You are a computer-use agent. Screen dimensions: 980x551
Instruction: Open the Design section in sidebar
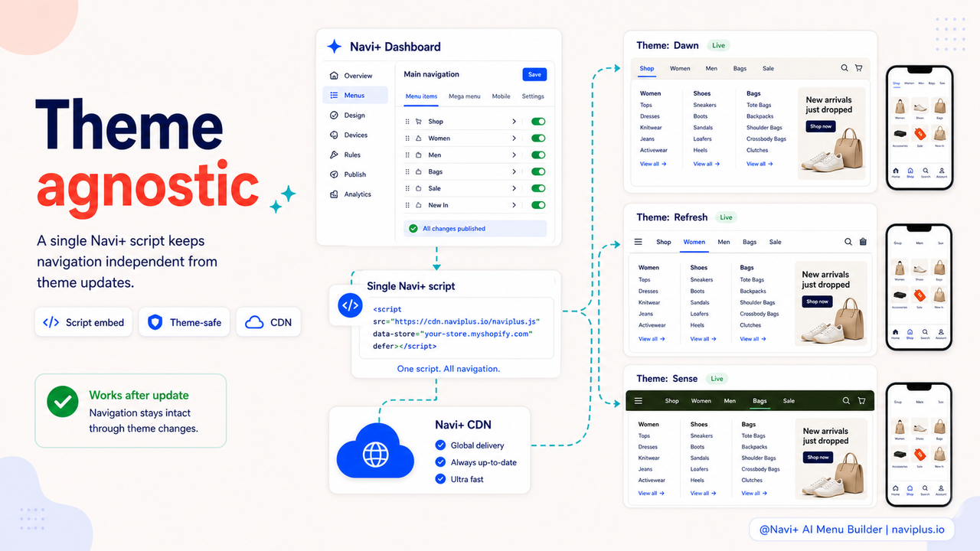click(x=354, y=116)
